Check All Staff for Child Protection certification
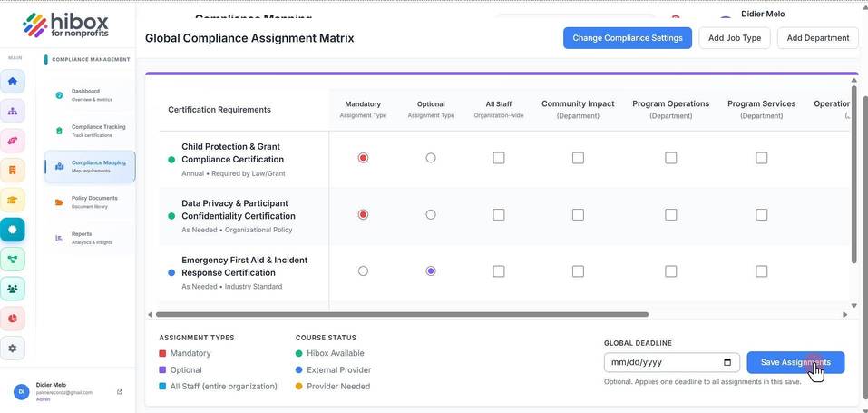This screenshot has width=868, height=413. pos(499,158)
